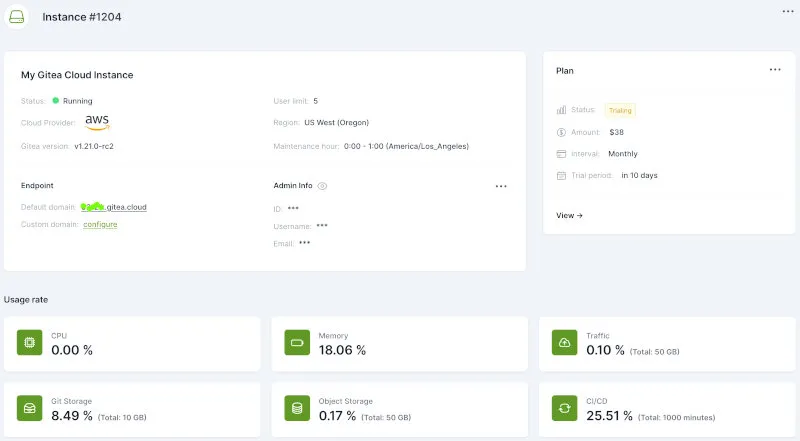Click the AWS cloud provider logo

97,122
